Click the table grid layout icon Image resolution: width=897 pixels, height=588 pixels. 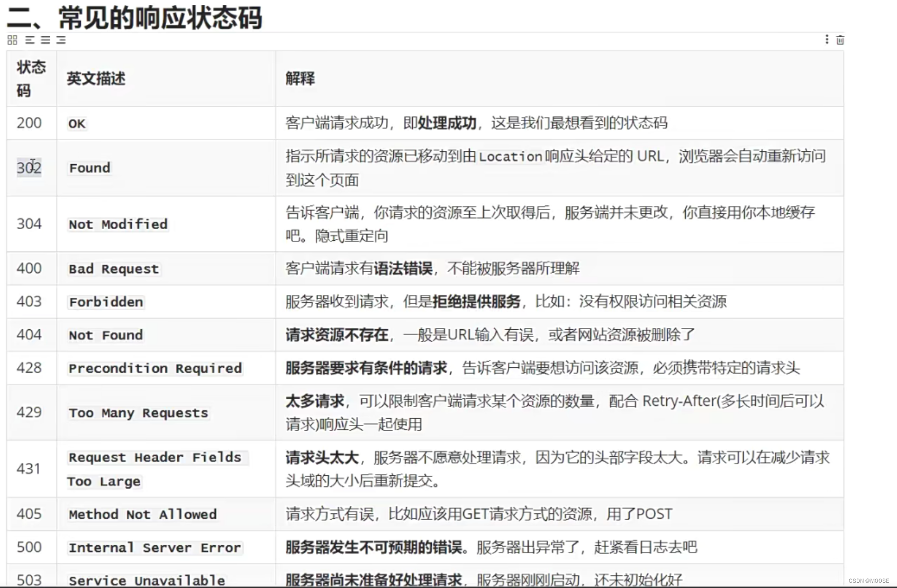point(12,40)
